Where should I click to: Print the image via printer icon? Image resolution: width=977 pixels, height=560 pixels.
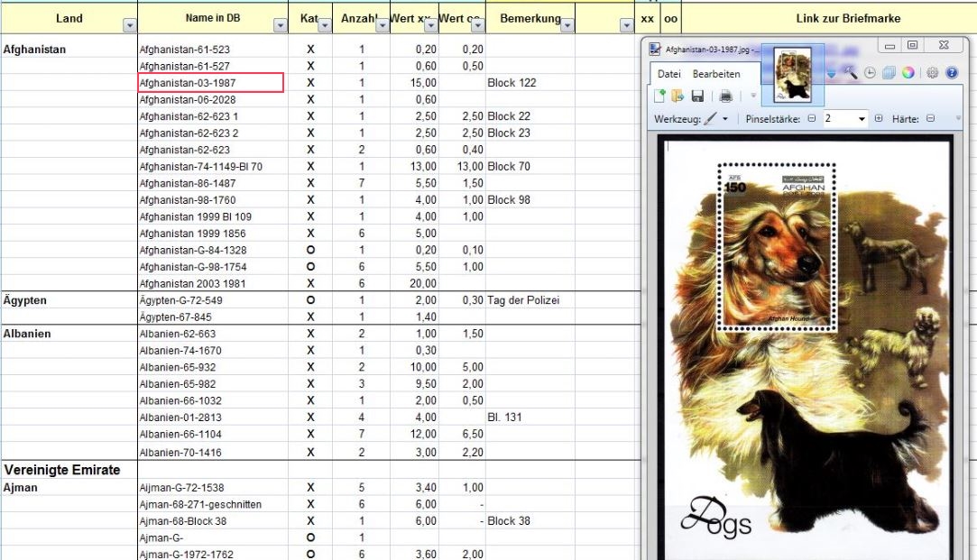click(726, 96)
